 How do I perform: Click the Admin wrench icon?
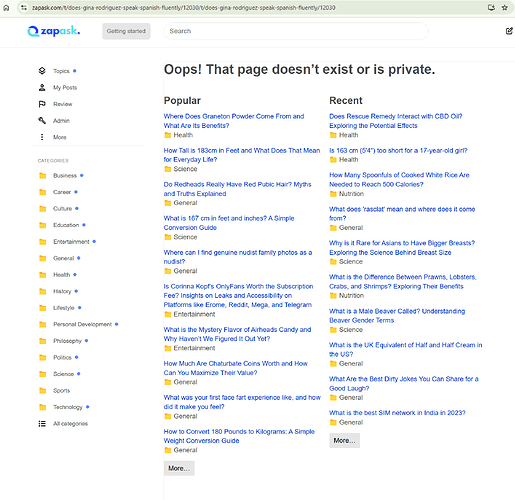click(42, 120)
